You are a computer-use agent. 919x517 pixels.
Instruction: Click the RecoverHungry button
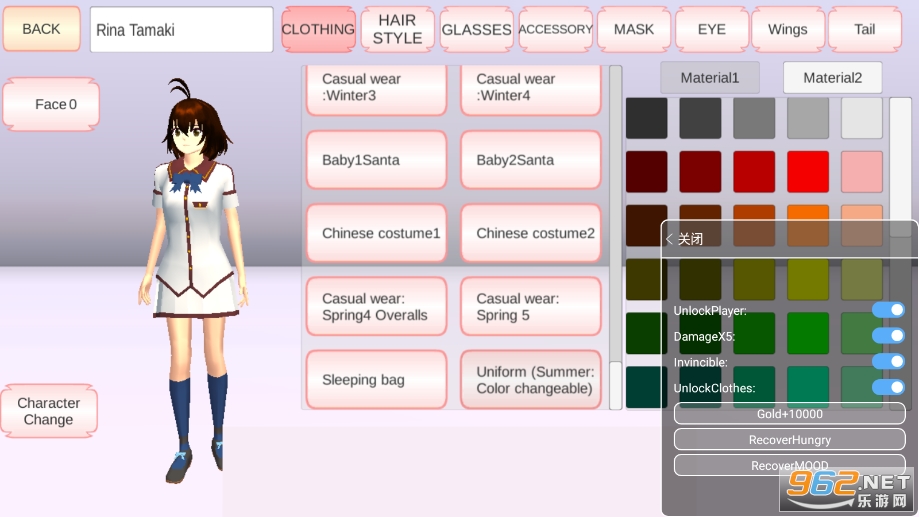click(x=789, y=439)
